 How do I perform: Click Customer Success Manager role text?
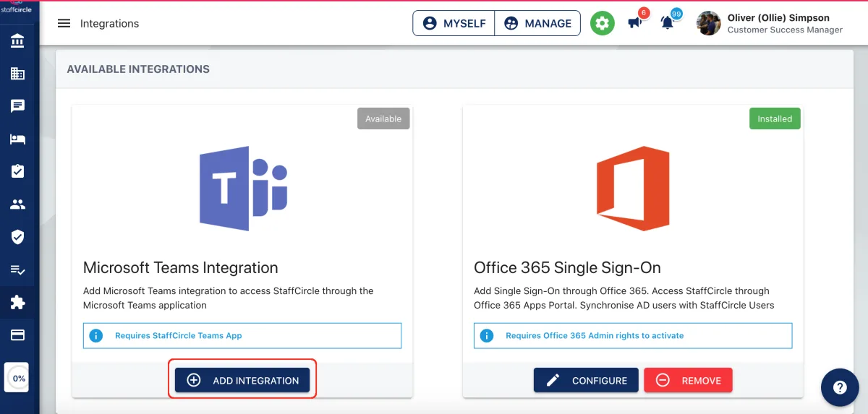785,30
